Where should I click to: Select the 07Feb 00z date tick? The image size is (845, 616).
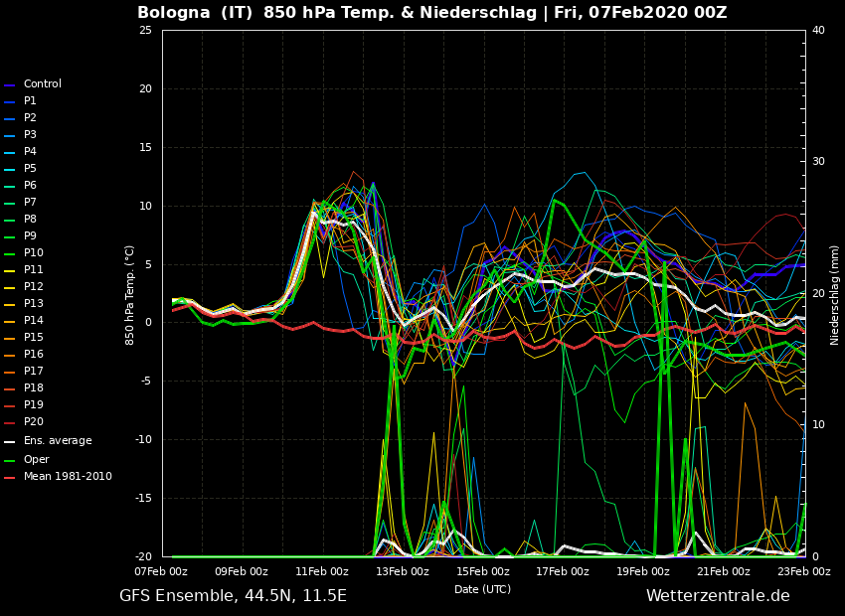[161, 571]
